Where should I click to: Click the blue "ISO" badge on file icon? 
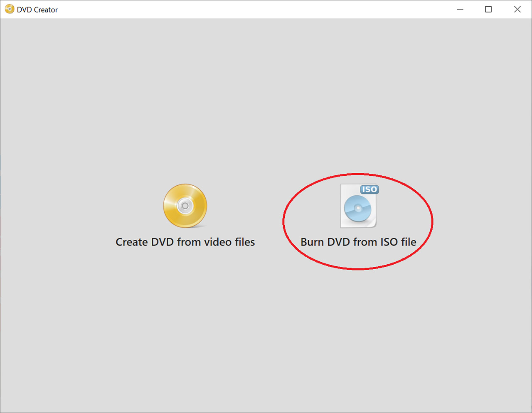coord(369,189)
